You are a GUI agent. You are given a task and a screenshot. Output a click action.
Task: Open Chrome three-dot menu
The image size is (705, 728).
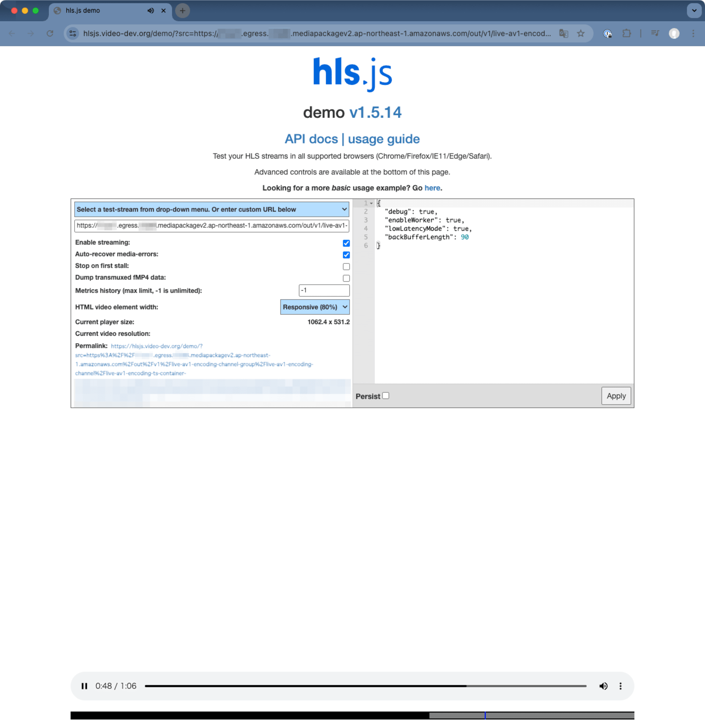[x=693, y=33]
